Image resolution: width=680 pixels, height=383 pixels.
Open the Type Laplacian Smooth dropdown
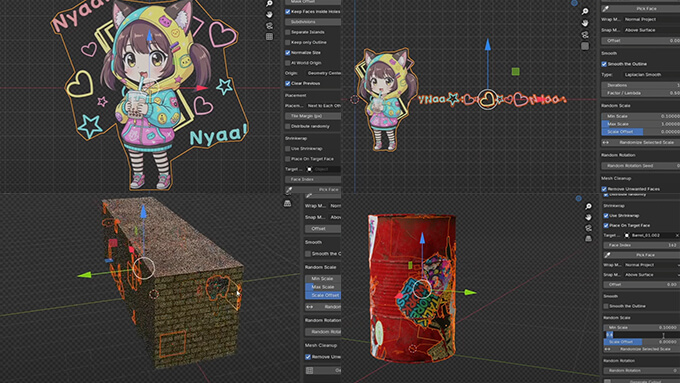tap(651, 75)
